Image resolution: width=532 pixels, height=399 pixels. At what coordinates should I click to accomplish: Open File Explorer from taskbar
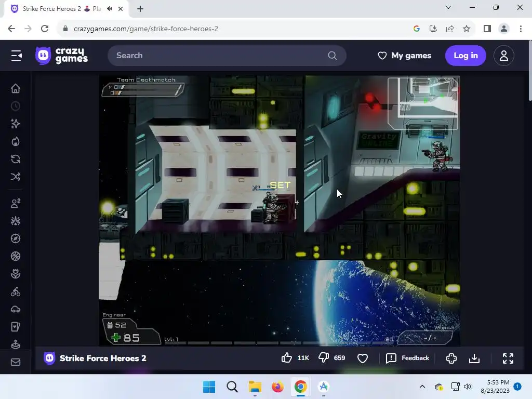(255, 387)
